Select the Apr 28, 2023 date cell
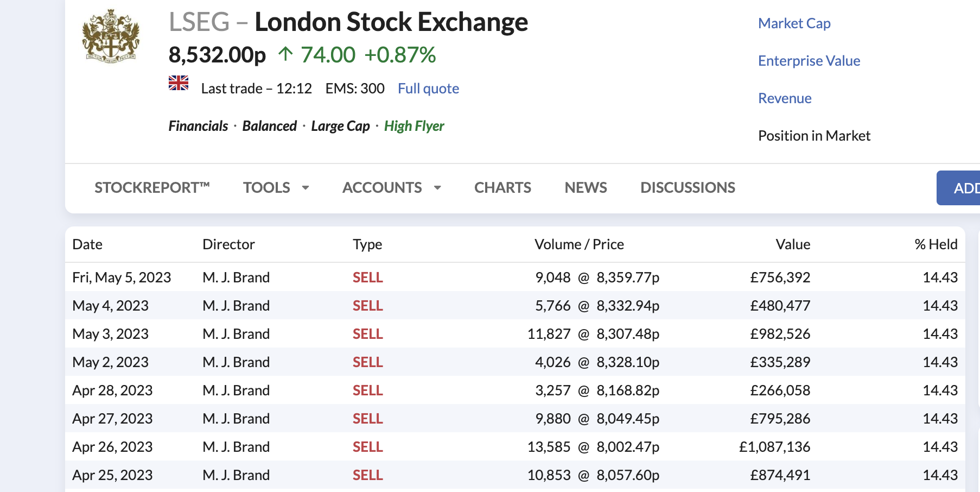 coord(112,390)
